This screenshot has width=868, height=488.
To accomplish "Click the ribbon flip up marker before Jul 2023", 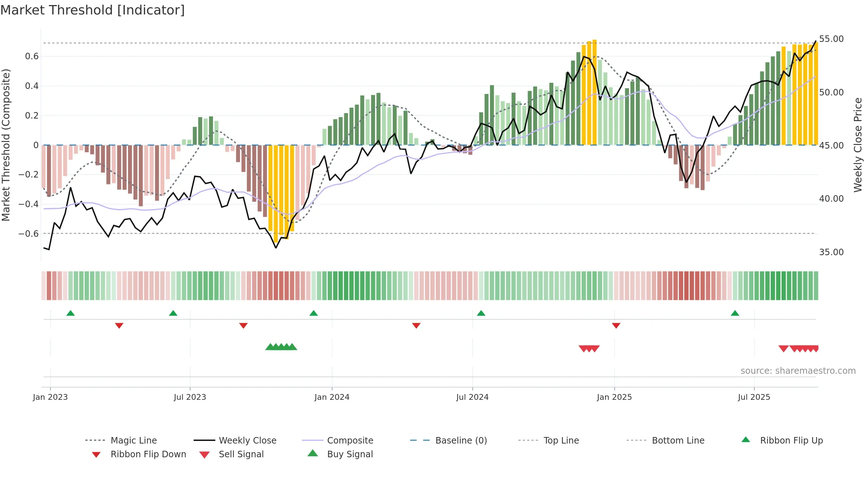I will [173, 313].
